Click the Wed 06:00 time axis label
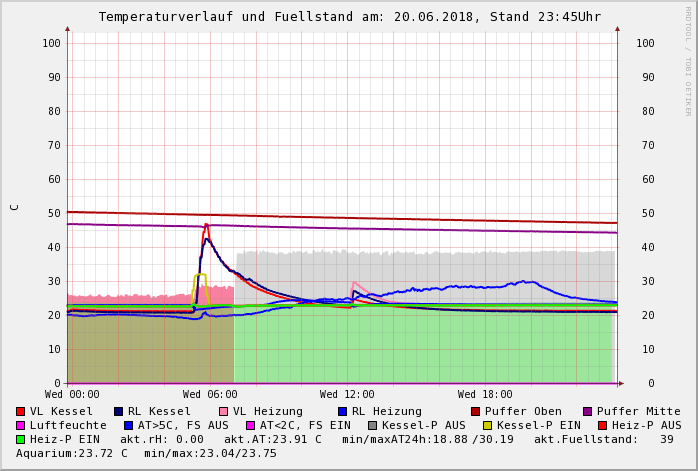698x471 pixels. click(210, 395)
